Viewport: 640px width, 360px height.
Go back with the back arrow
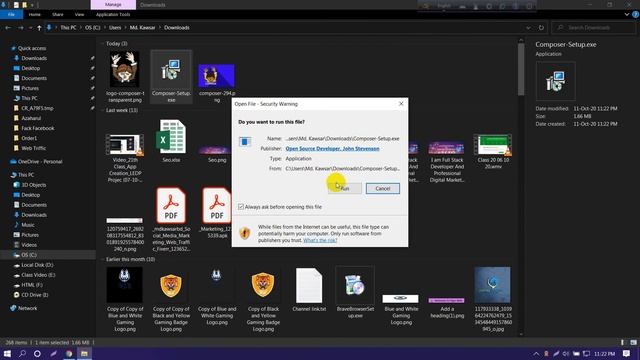[x=8, y=28]
